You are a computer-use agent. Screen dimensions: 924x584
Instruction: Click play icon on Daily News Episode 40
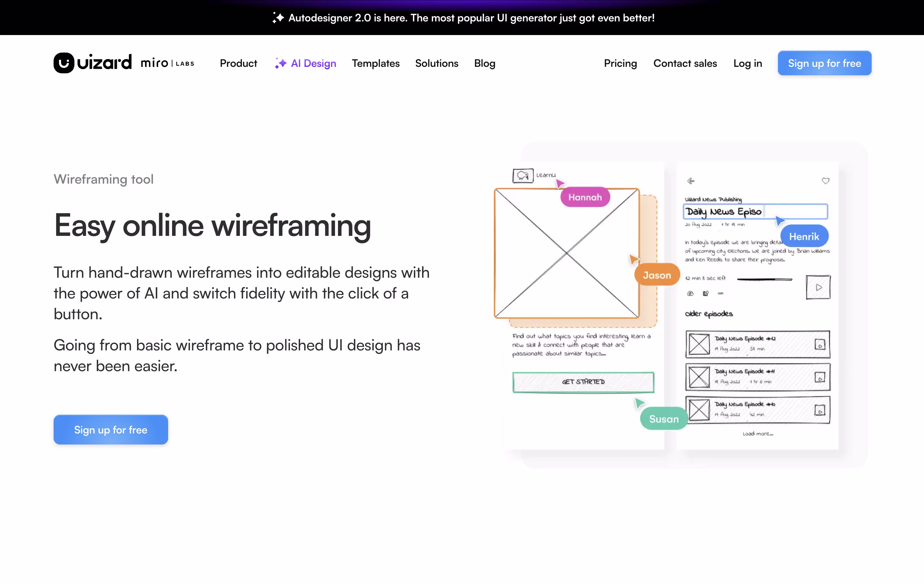click(820, 410)
